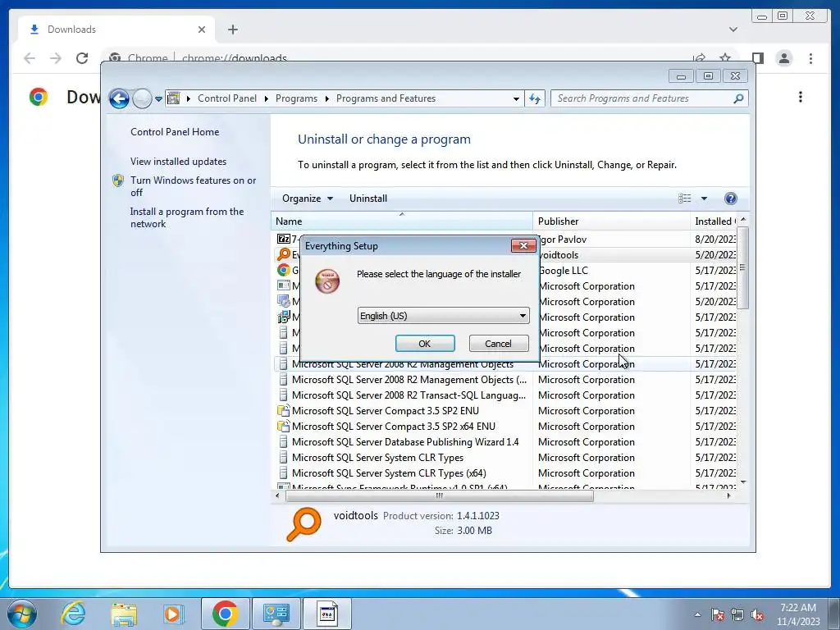
Task: Select Programs and Features breadcrumb segment
Action: point(386,98)
